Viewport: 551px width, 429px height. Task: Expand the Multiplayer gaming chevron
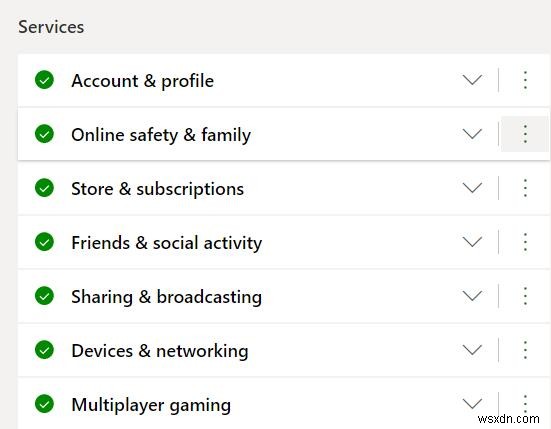click(x=472, y=404)
